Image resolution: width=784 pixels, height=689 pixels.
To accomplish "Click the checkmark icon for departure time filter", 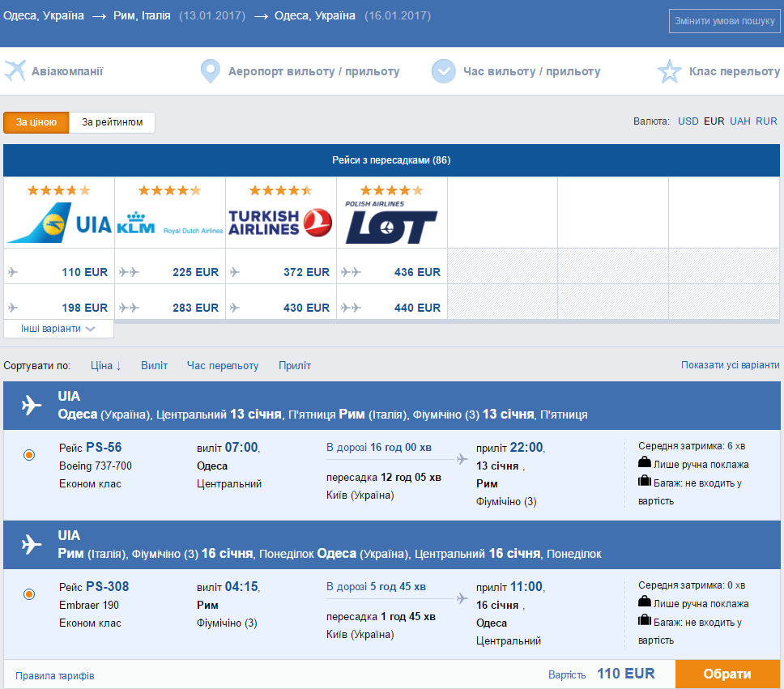I will click(444, 71).
